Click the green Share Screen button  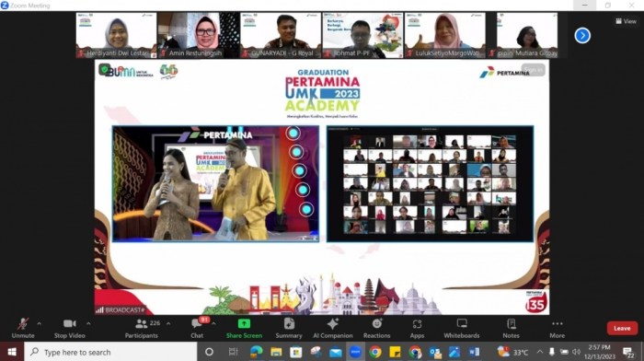click(x=244, y=329)
